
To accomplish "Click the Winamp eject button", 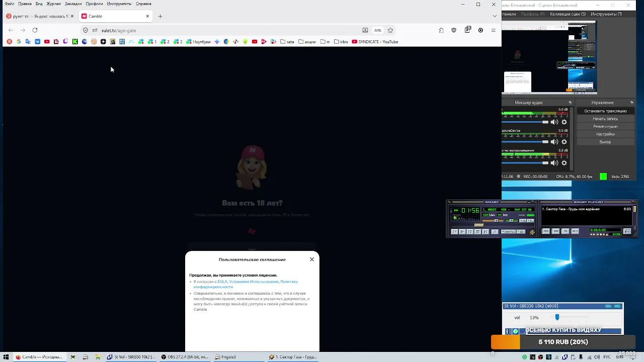I will pyautogui.click(x=495, y=232).
